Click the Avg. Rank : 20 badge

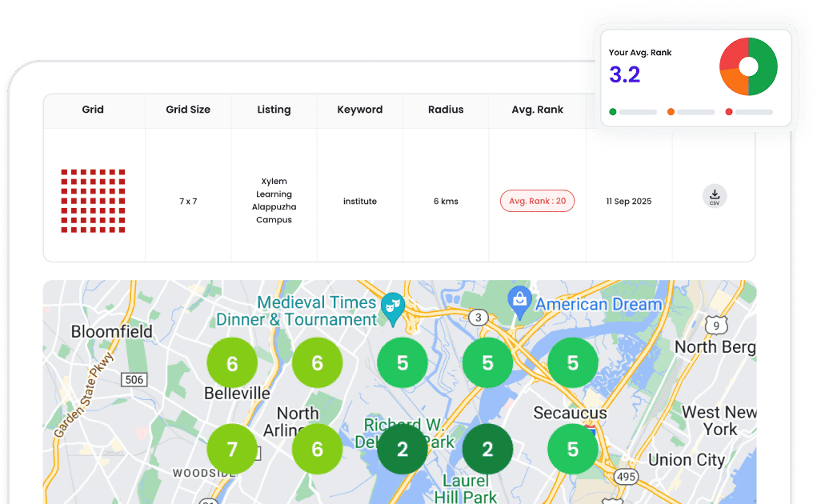(x=537, y=201)
